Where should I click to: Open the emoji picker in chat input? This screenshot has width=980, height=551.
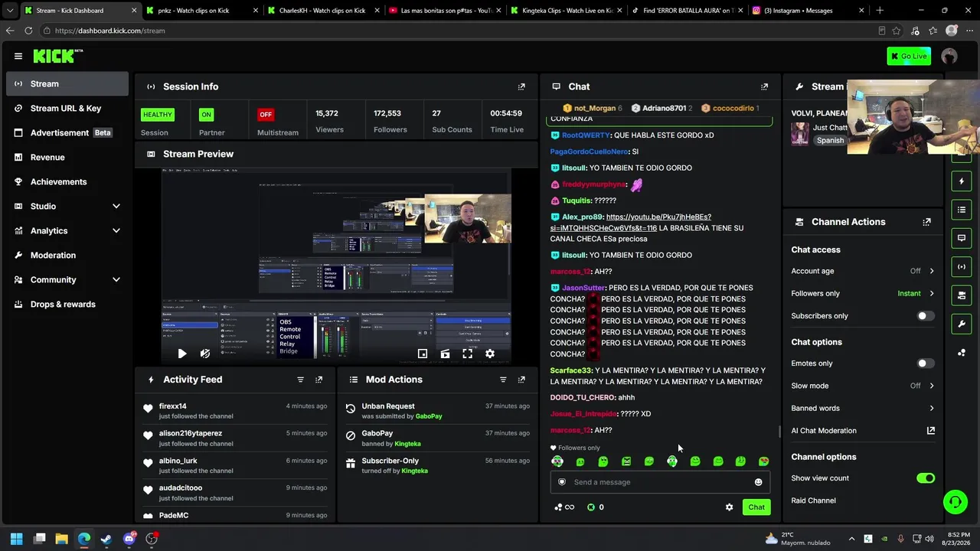758,482
